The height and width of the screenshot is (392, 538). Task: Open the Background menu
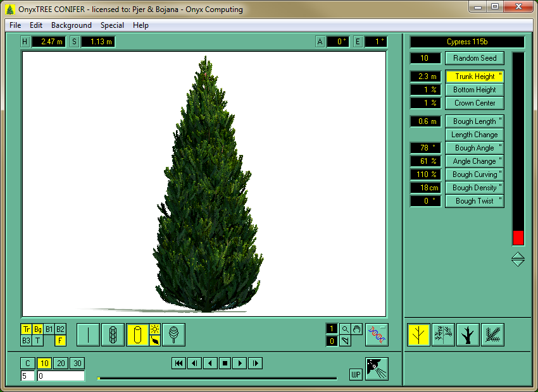click(x=71, y=25)
